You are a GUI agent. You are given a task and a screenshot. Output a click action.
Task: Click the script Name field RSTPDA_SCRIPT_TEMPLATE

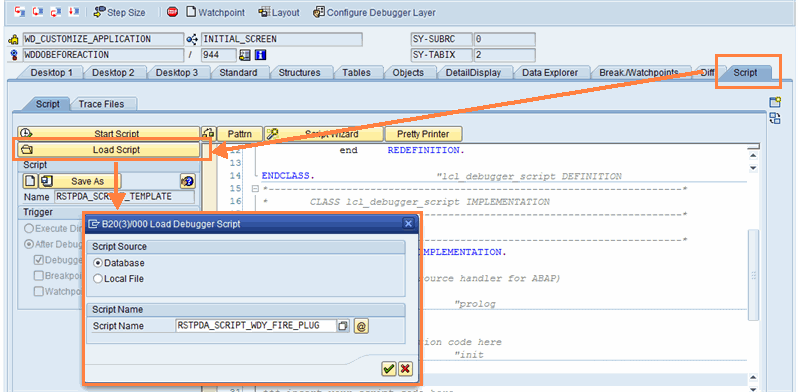pos(124,197)
